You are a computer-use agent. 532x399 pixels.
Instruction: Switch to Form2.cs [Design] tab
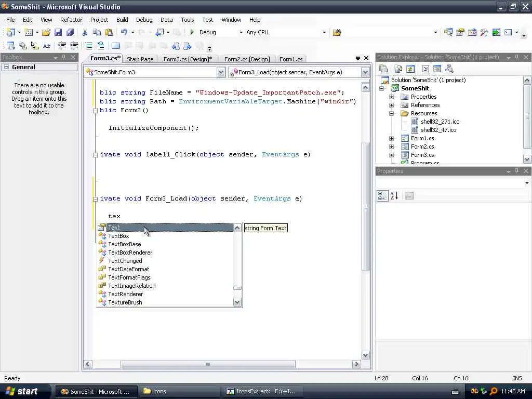coord(247,59)
